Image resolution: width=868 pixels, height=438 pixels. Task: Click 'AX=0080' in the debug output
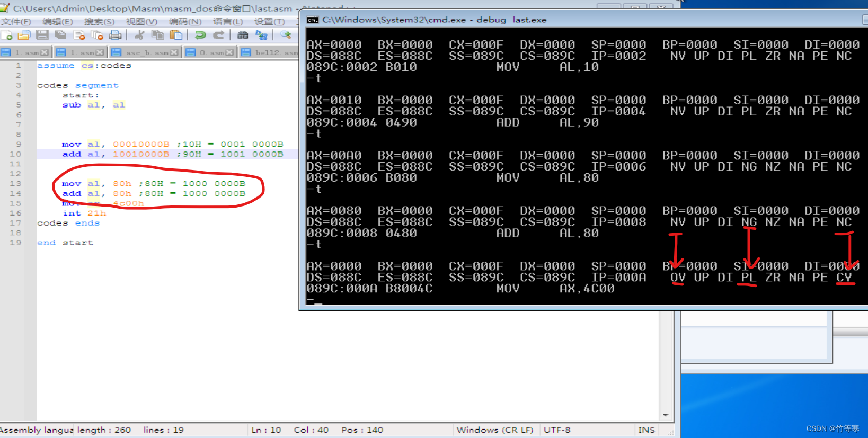[x=334, y=211]
